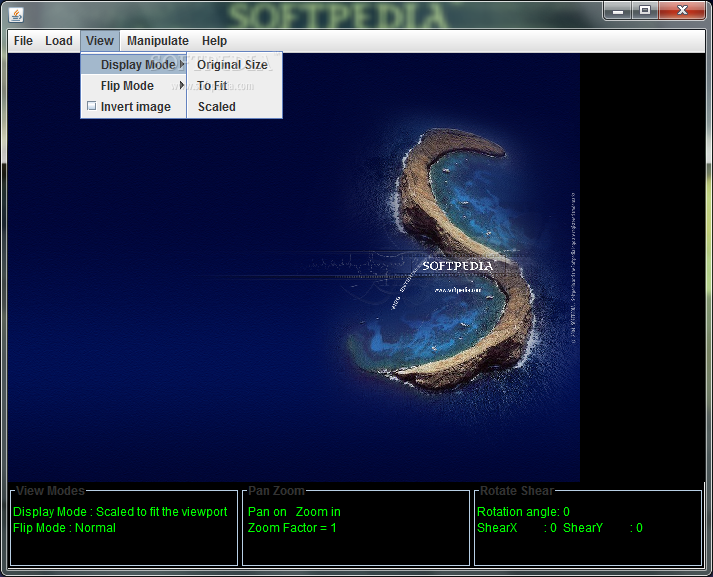Click the Java application icon in title bar
Viewport: 713px width, 577px height.
[x=16, y=15]
